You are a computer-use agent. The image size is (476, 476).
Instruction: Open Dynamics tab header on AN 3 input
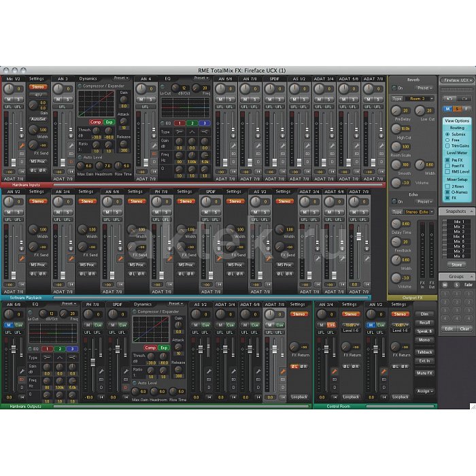click(x=88, y=79)
